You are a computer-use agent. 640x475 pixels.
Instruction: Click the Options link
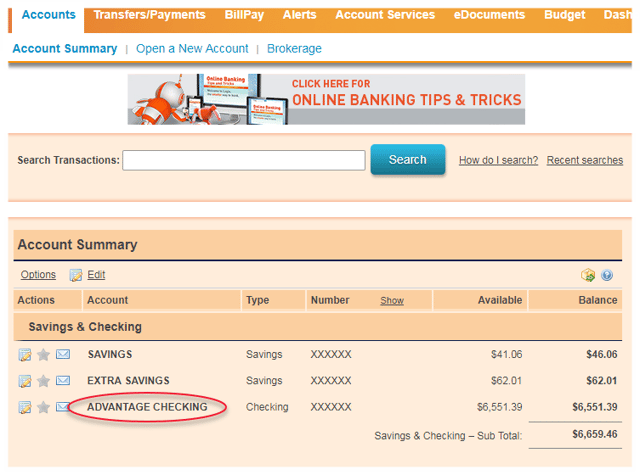(38, 275)
